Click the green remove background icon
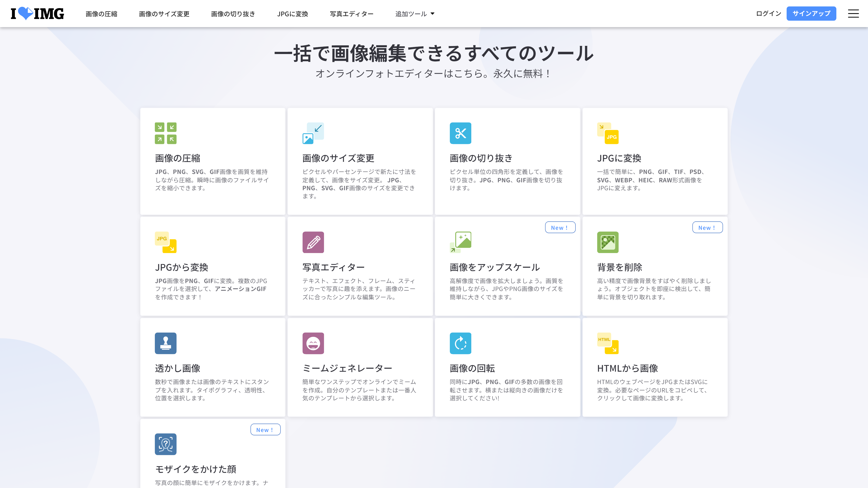The image size is (868, 488). 608,242
